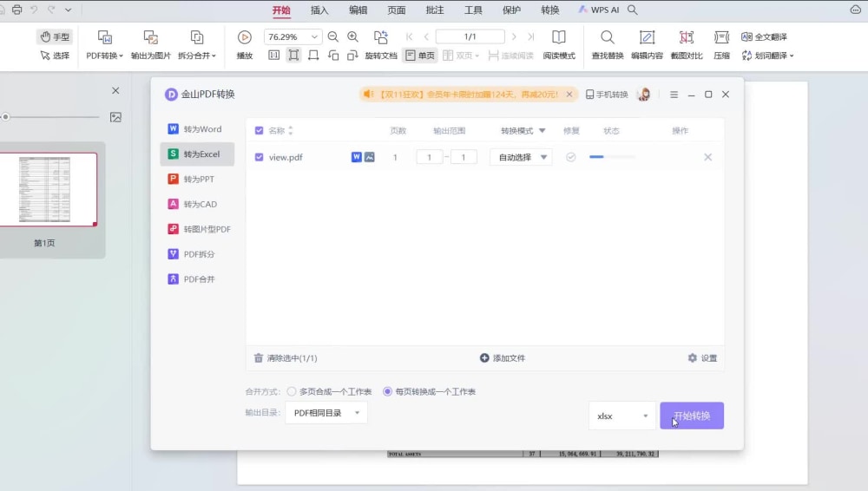Click the thumbnail image icon in sidebar

coord(115,117)
